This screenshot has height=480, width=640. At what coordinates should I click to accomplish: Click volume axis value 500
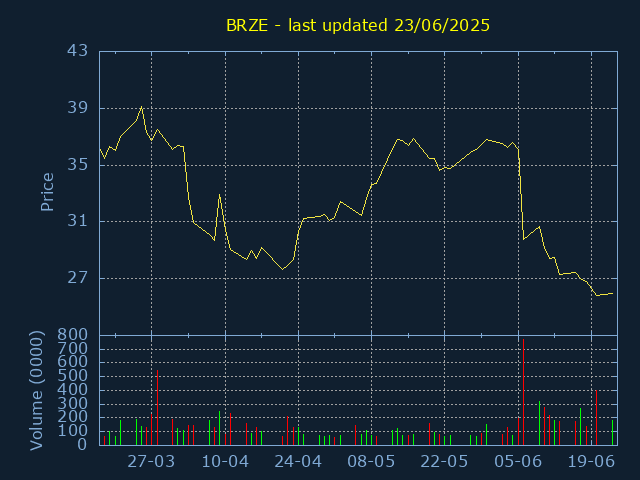[72, 376]
